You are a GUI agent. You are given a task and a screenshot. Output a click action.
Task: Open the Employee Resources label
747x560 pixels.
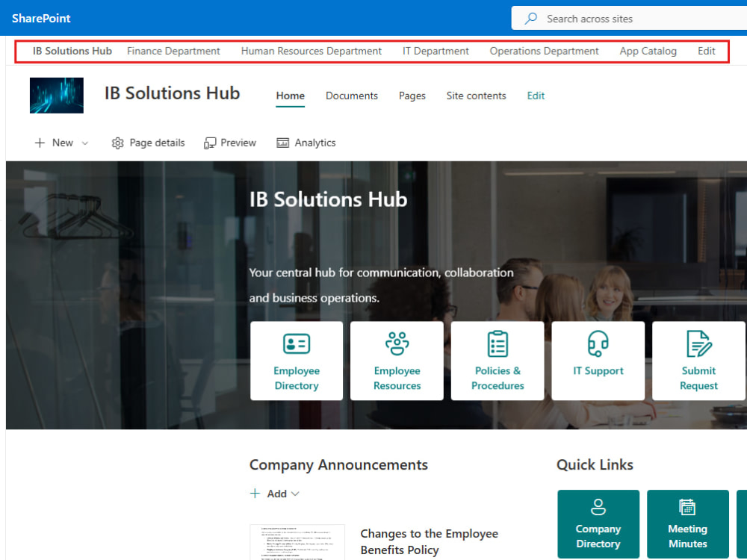click(x=397, y=378)
